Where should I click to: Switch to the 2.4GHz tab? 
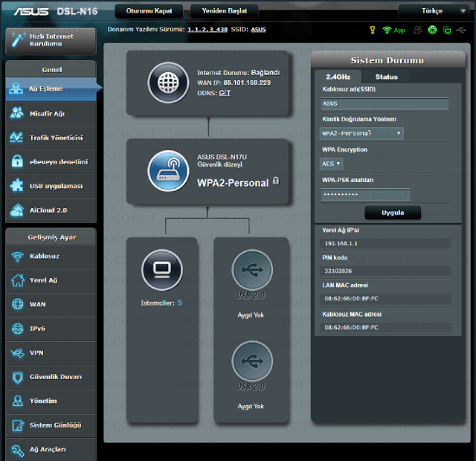tap(338, 77)
